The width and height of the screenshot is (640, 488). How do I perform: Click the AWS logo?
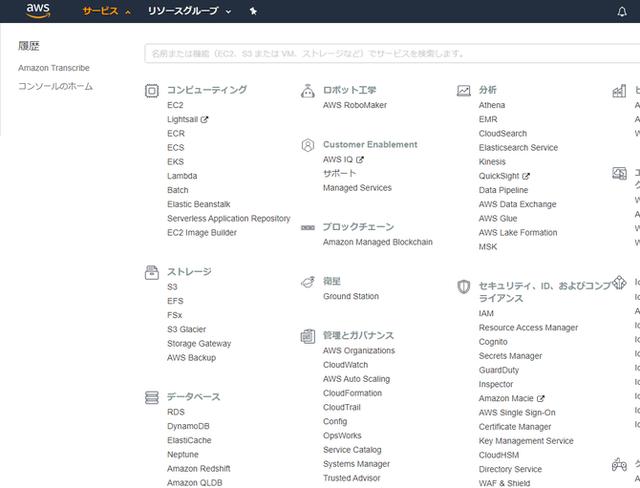point(38,11)
